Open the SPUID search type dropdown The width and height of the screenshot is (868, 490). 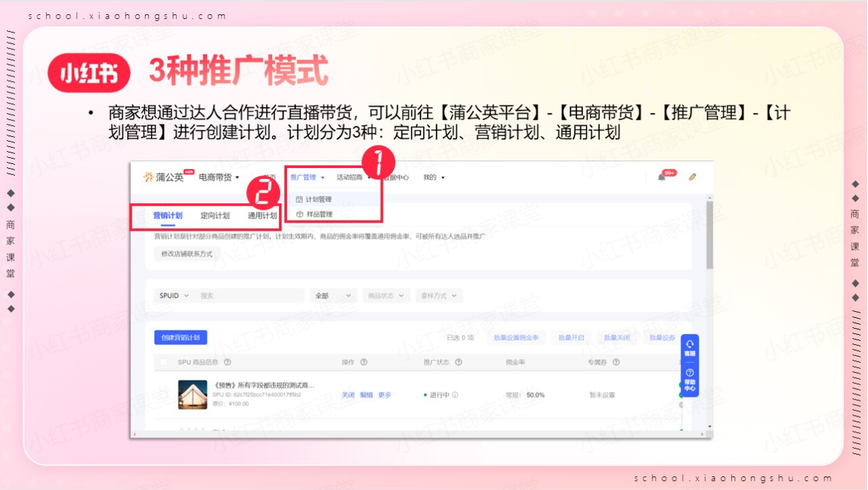173,295
